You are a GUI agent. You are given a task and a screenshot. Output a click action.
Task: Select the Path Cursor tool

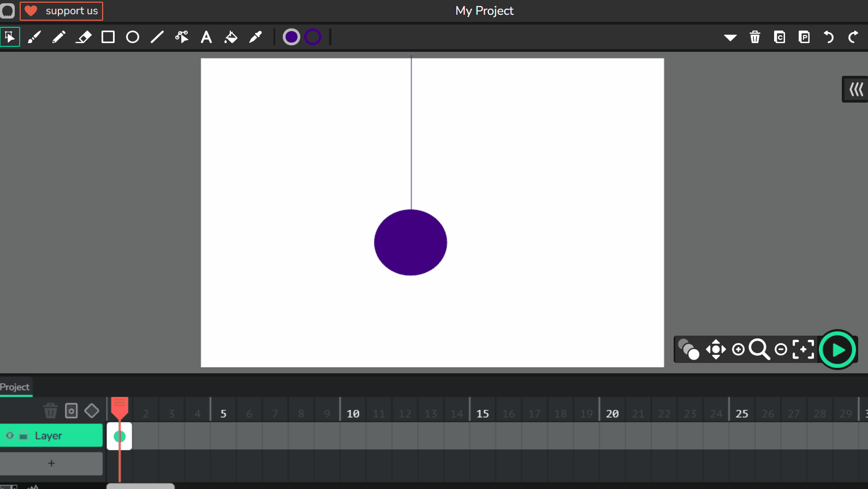click(x=182, y=37)
